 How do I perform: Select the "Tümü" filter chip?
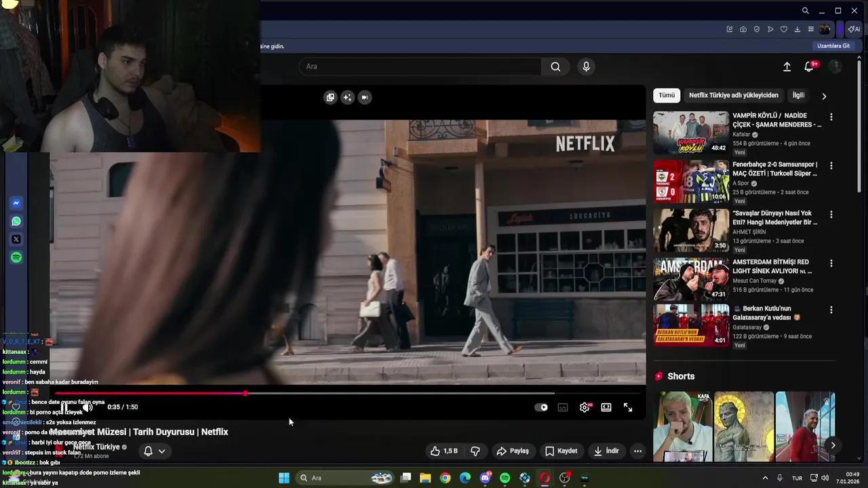(x=667, y=96)
